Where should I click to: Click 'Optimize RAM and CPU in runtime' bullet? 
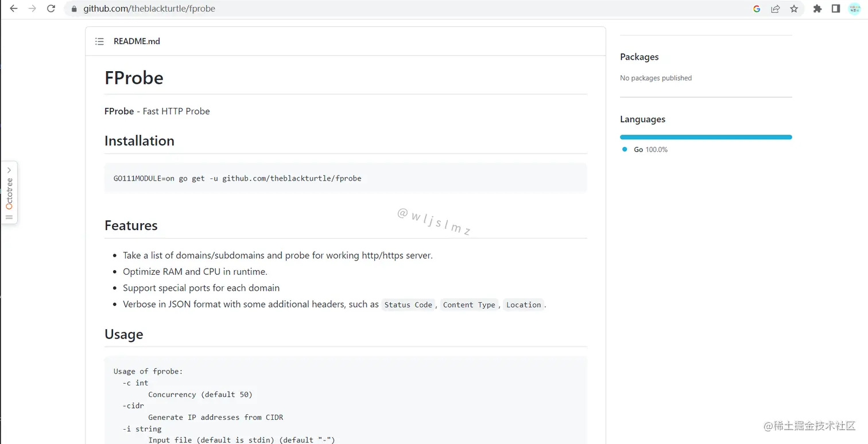(195, 271)
